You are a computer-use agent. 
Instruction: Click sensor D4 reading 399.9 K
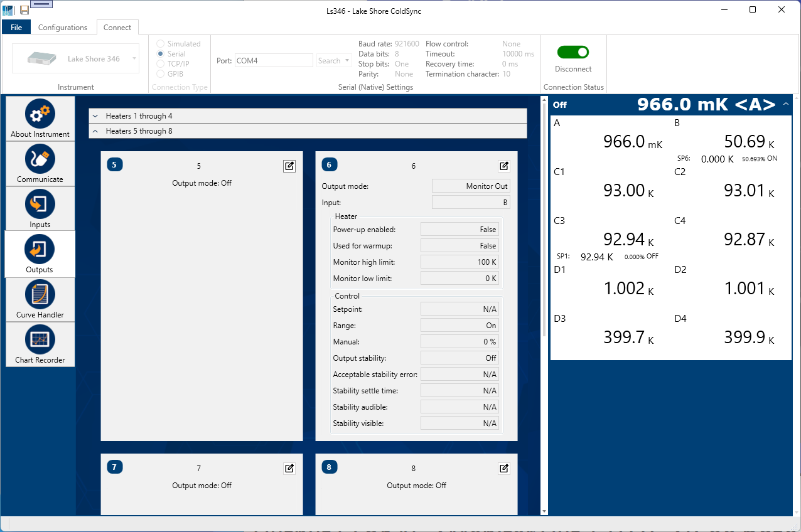[749, 338]
